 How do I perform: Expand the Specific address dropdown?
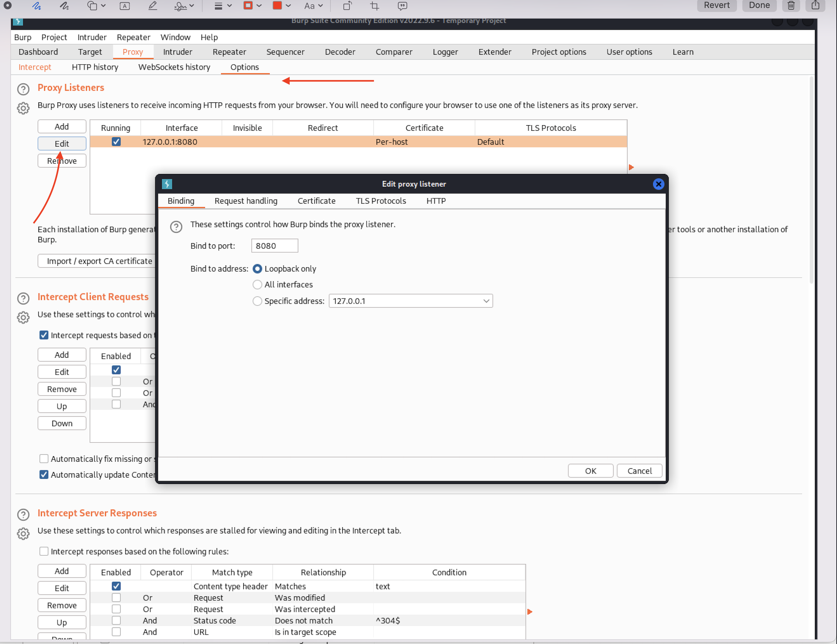coord(486,301)
